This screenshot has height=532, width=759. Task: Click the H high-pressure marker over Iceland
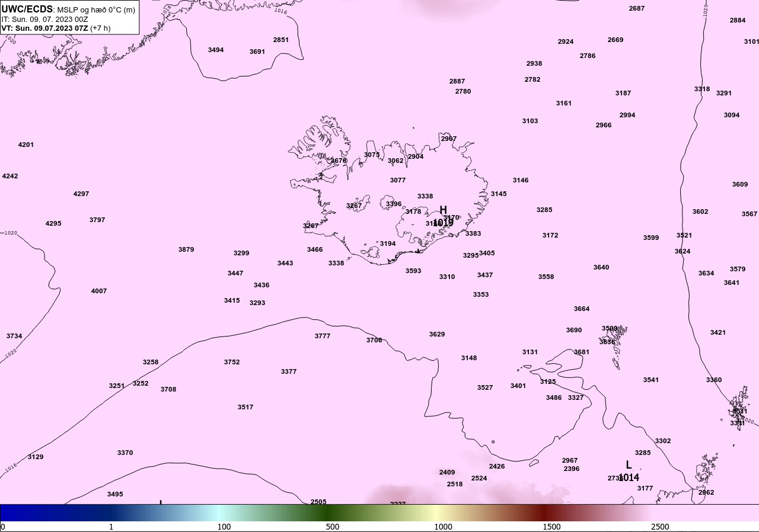(443, 210)
